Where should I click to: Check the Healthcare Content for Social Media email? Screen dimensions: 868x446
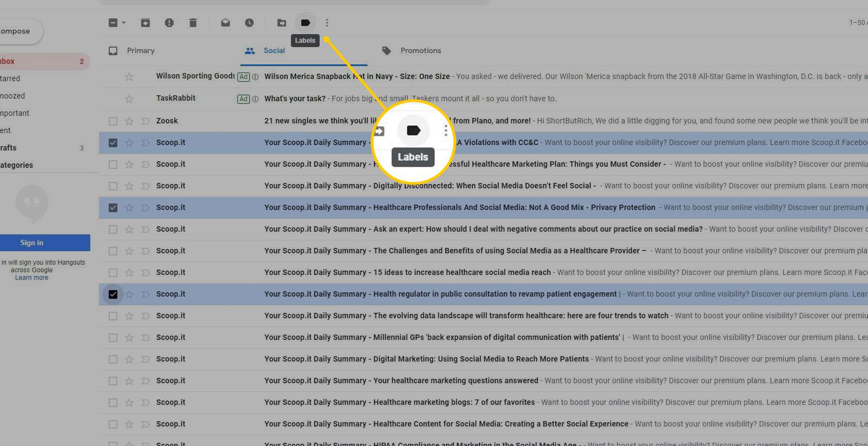click(x=113, y=424)
